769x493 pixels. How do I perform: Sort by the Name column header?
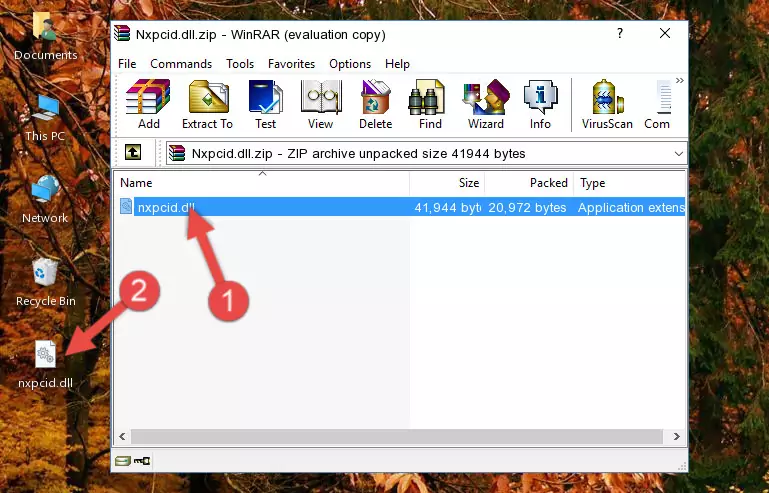pos(262,183)
